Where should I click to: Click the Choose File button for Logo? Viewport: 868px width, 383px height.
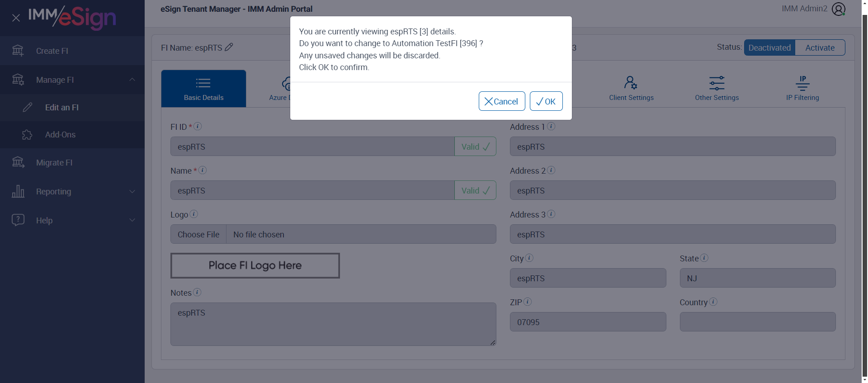tap(198, 234)
